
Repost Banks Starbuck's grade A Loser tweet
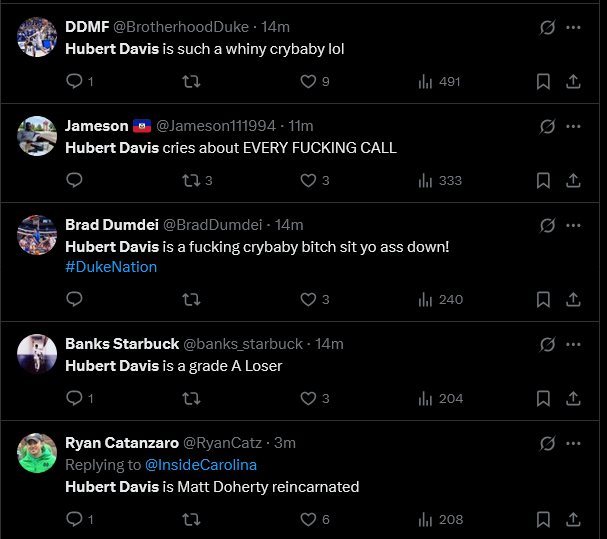tap(191, 398)
